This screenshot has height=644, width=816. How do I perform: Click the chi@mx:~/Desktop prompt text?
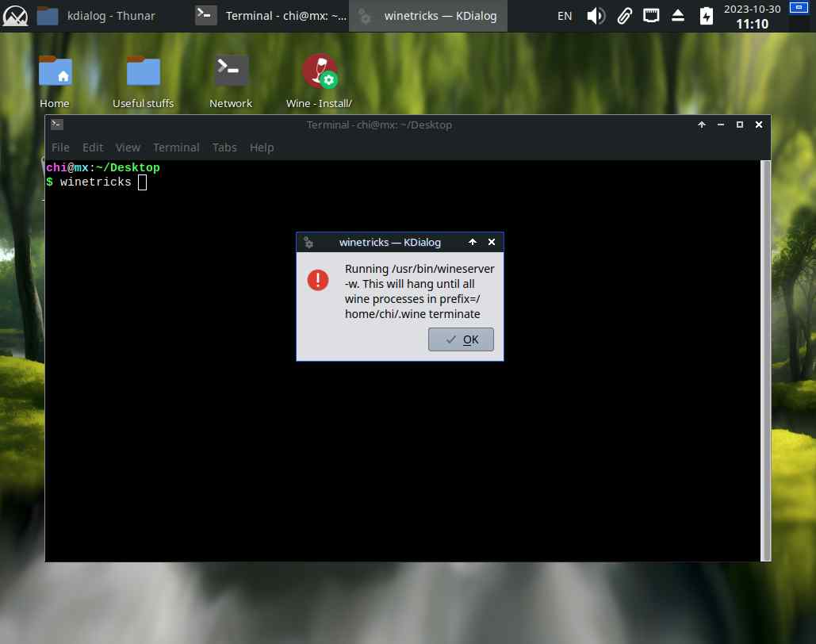[x=102, y=167]
